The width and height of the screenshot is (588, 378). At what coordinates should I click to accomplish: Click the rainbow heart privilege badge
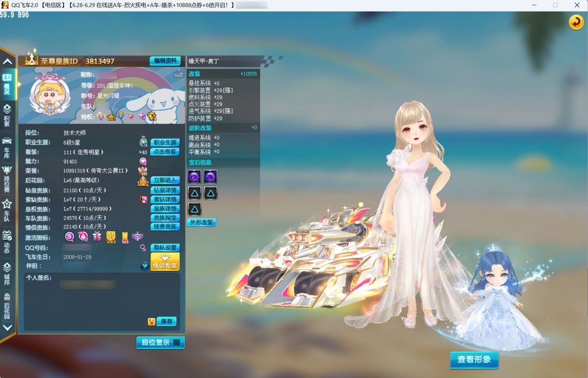101,116
